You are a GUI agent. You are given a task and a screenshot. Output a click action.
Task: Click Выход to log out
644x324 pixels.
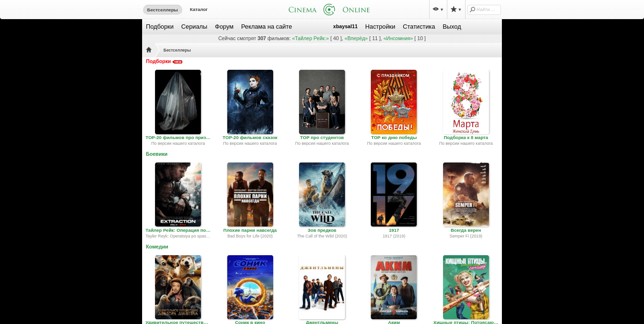coord(452,27)
